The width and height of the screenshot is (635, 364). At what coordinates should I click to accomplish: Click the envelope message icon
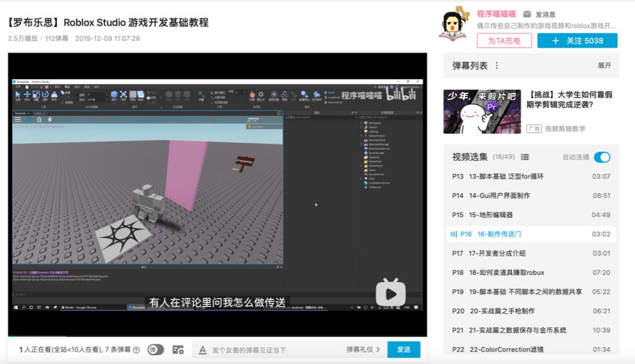527,14
